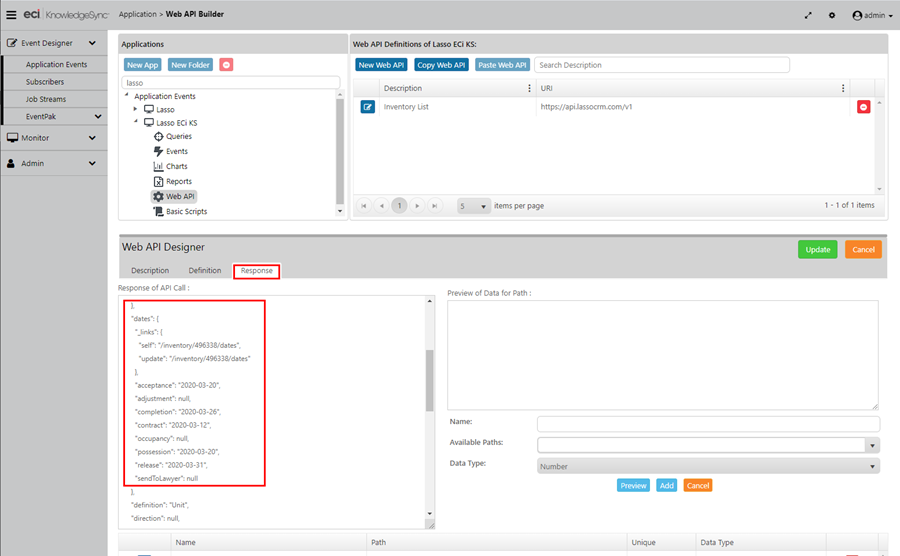Select the Lasso monitor icon in tree
The height and width of the screenshot is (556, 900).
tap(149, 109)
